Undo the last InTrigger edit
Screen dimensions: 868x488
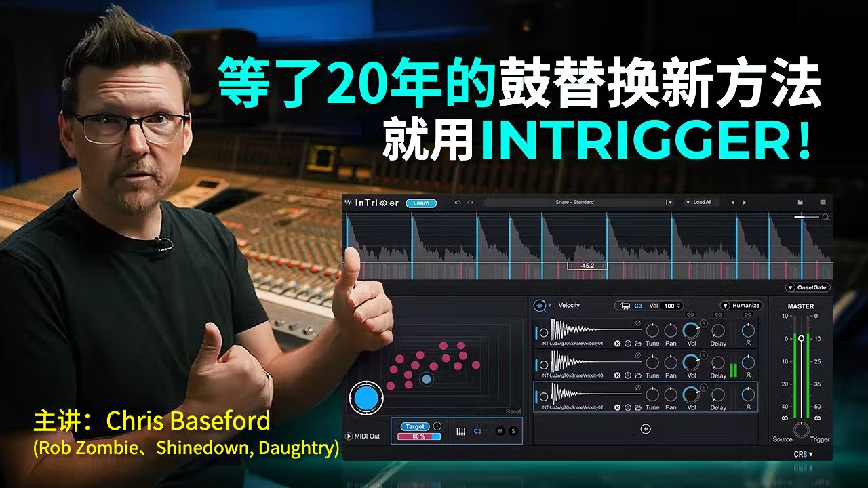458,203
